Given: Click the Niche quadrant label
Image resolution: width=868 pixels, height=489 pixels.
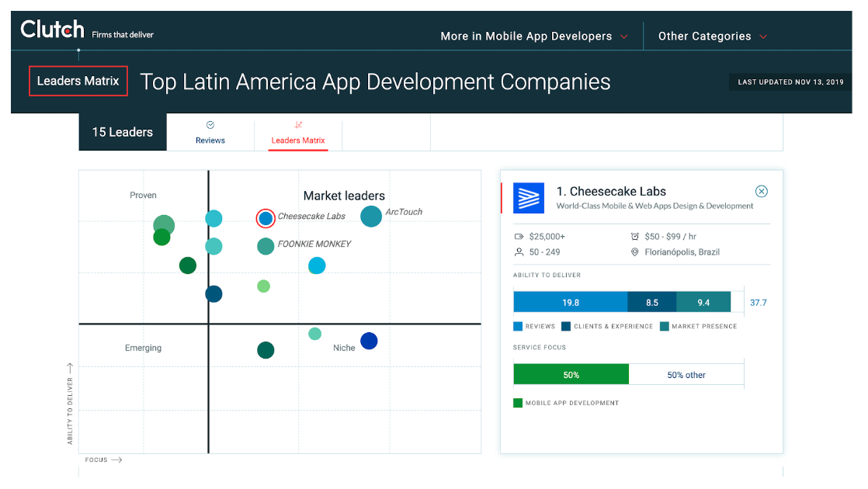Looking at the screenshot, I should 344,348.
